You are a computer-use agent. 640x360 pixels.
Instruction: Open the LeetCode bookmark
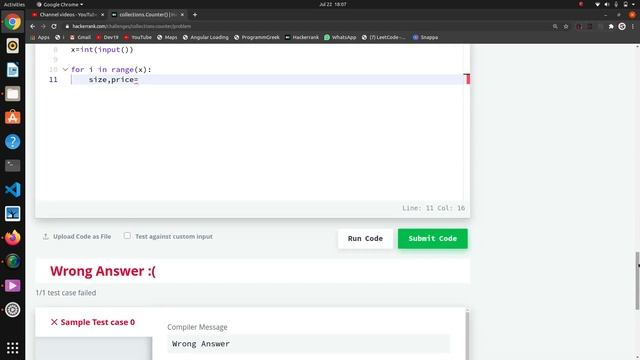384,37
